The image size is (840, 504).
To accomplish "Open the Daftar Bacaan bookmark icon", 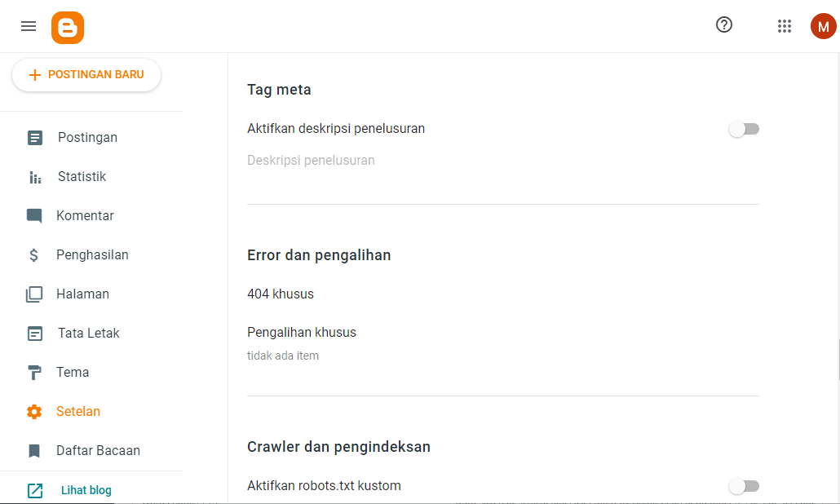I will (x=33, y=450).
